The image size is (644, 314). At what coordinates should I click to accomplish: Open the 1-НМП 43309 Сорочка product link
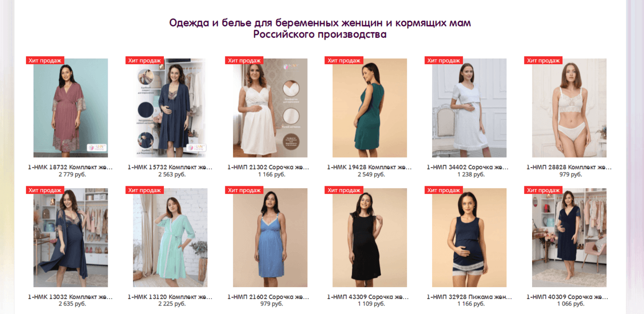click(369, 297)
